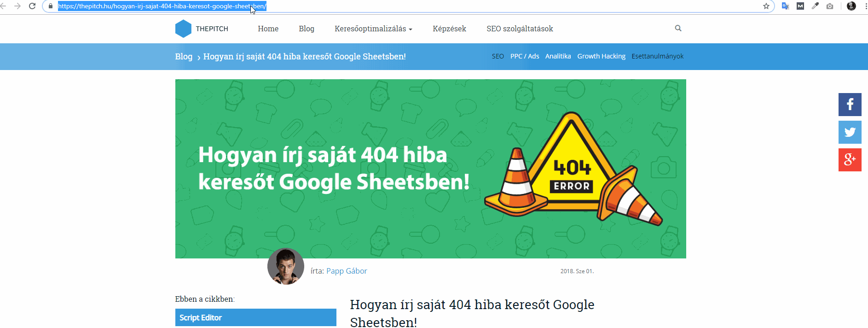The image size is (868, 328).
Task: Open the Google Translate extension icon
Action: pos(786,6)
